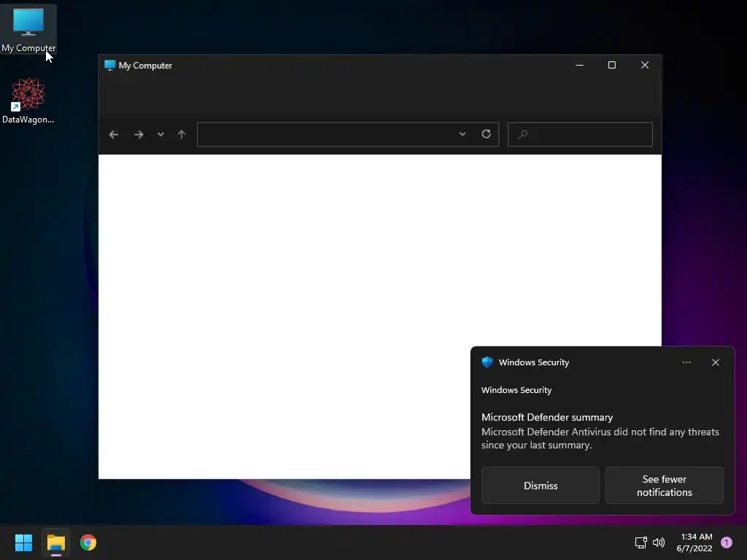Expand the address bar history dropdown

[x=462, y=134]
